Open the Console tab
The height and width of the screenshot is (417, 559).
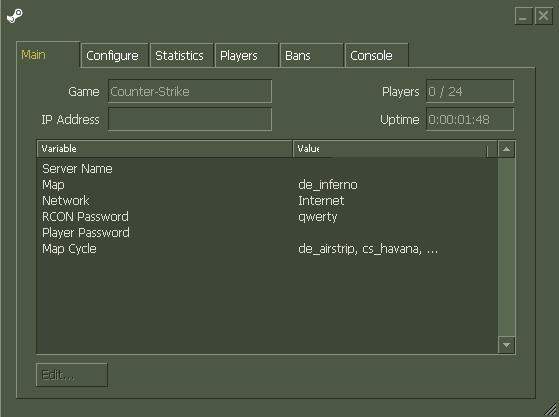[377, 55]
